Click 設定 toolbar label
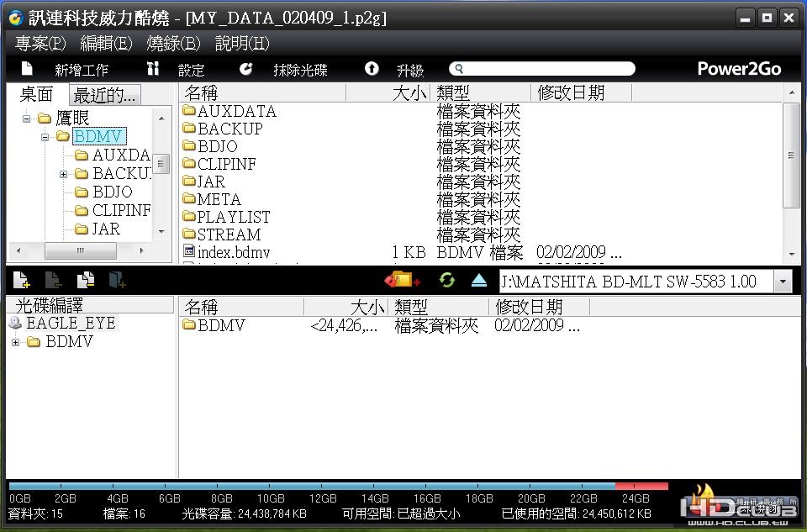Screen dimensions: 807x532 [192, 70]
